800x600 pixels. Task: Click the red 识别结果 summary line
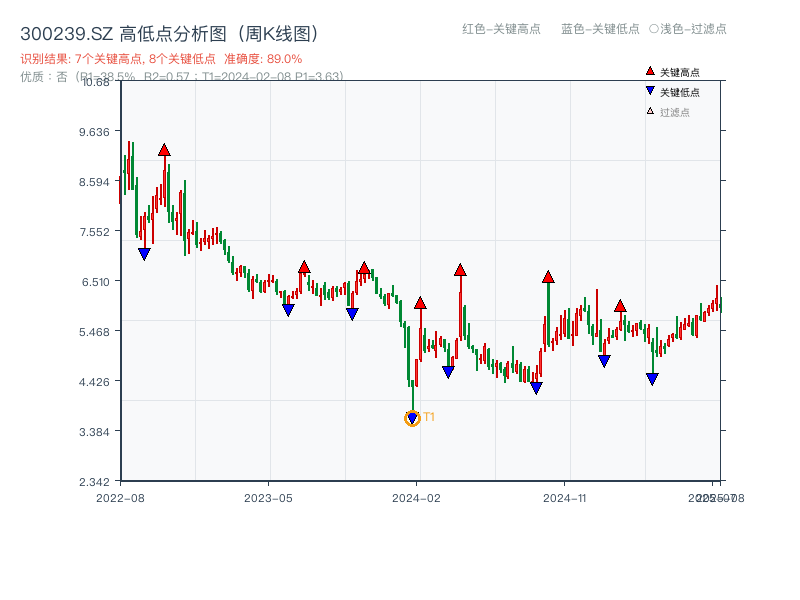tap(161, 59)
